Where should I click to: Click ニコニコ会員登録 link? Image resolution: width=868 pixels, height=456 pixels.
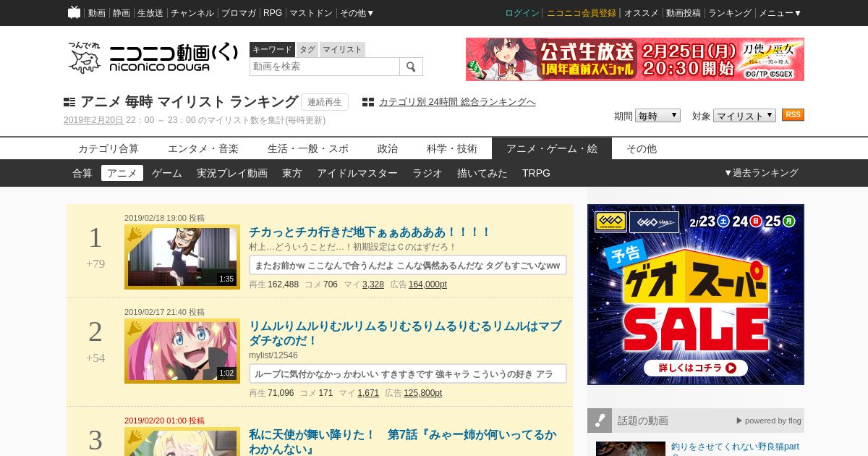tap(582, 13)
